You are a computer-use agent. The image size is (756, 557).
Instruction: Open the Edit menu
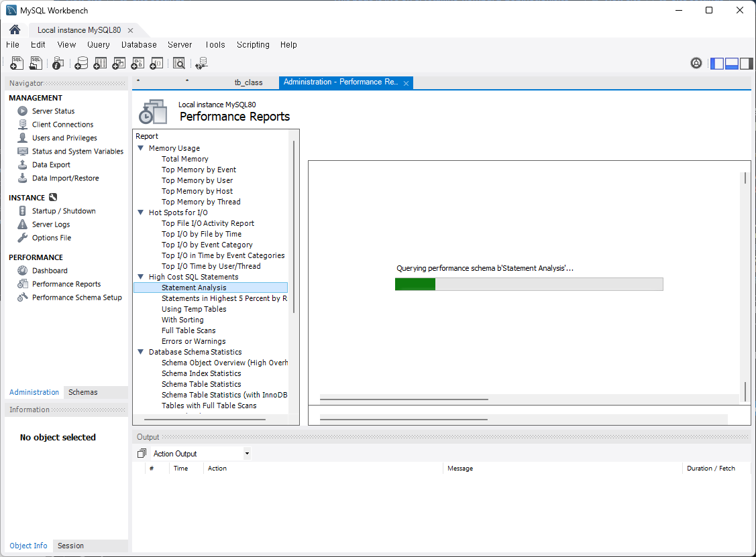click(x=38, y=45)
